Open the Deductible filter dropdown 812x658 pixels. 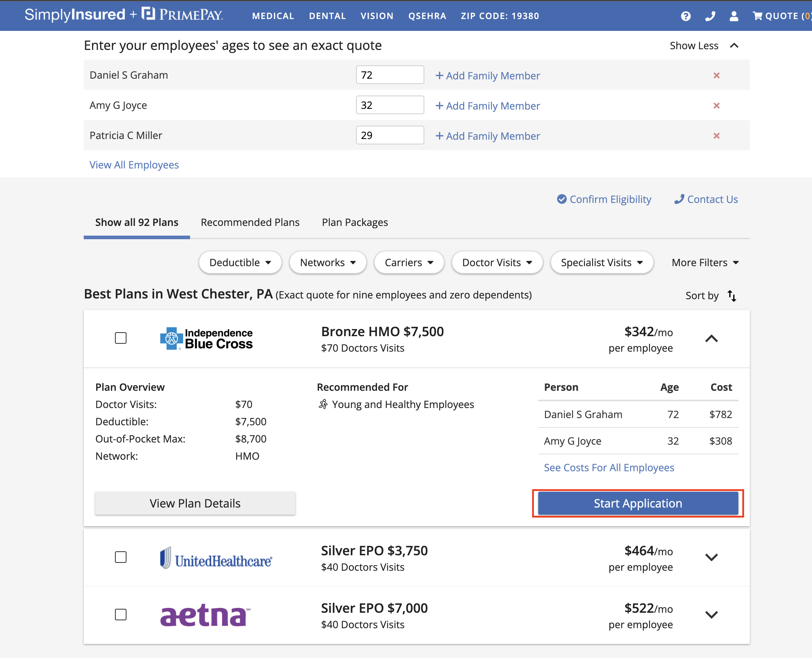240,262
